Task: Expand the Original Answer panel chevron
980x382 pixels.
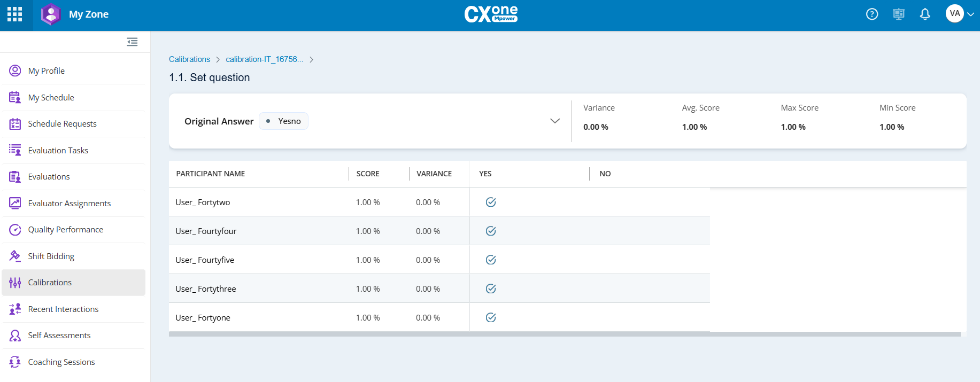Action: (555, 121)
